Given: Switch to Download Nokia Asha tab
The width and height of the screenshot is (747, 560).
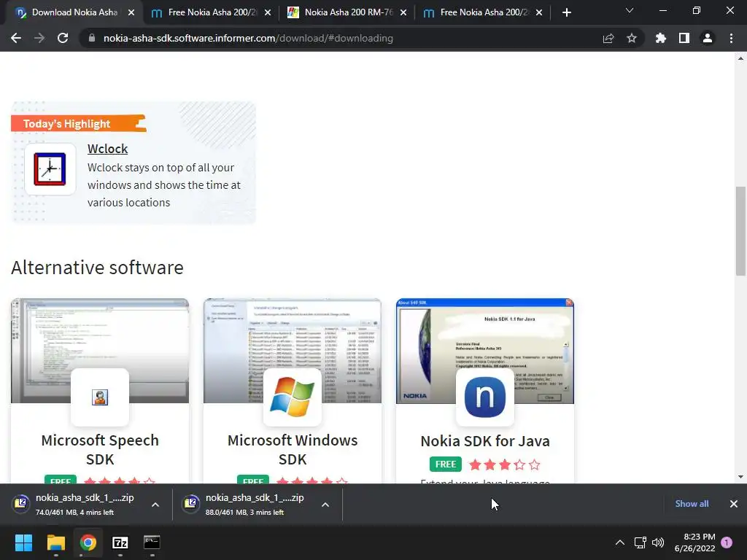Looking at the screenshot, I should pyautogui.click(x=74, y=12).
